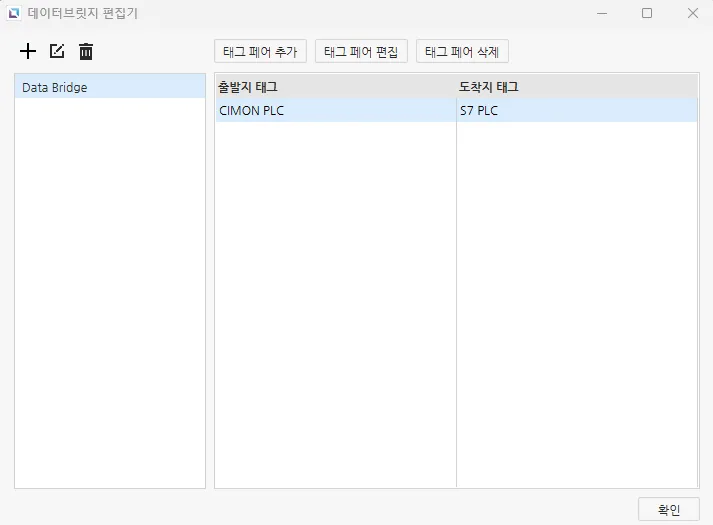Screen dimensions: 713x525
Task: Click the 데이터브릿지 편집기 title text
Action: point(83,13)
